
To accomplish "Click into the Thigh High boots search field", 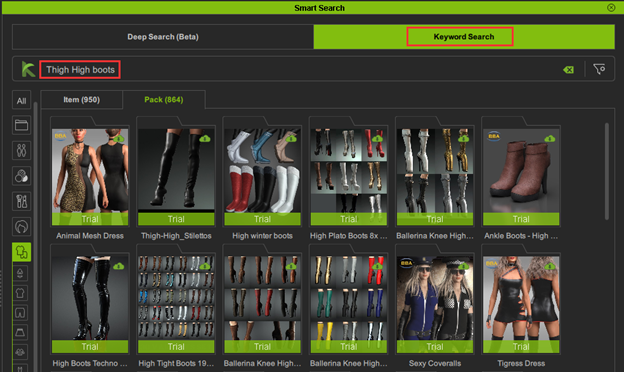I will [x=80, y=70].
